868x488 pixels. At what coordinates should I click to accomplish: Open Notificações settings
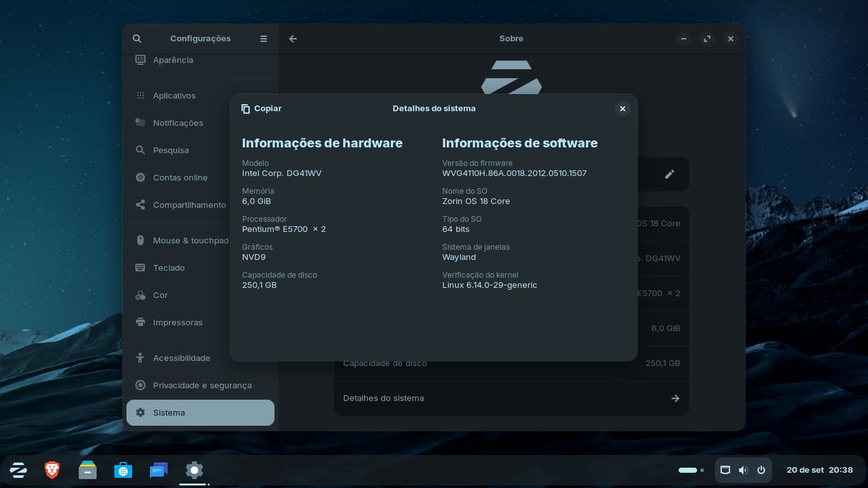pos(178,123)
